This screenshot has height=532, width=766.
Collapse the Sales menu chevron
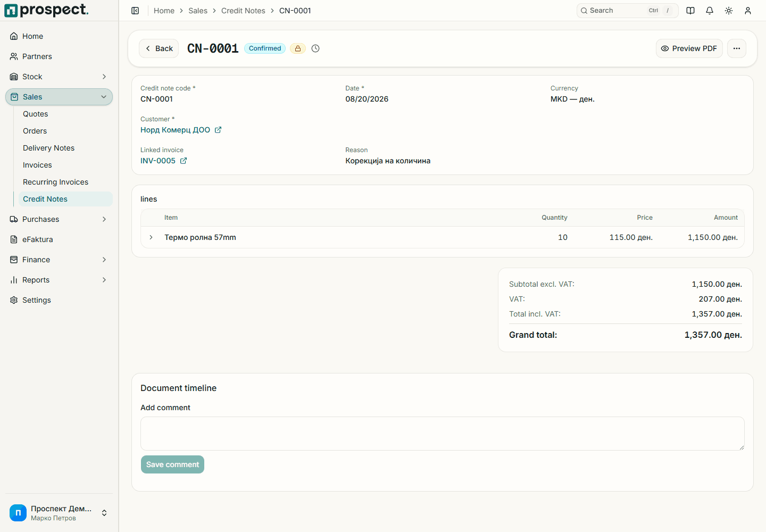(104, 97)
